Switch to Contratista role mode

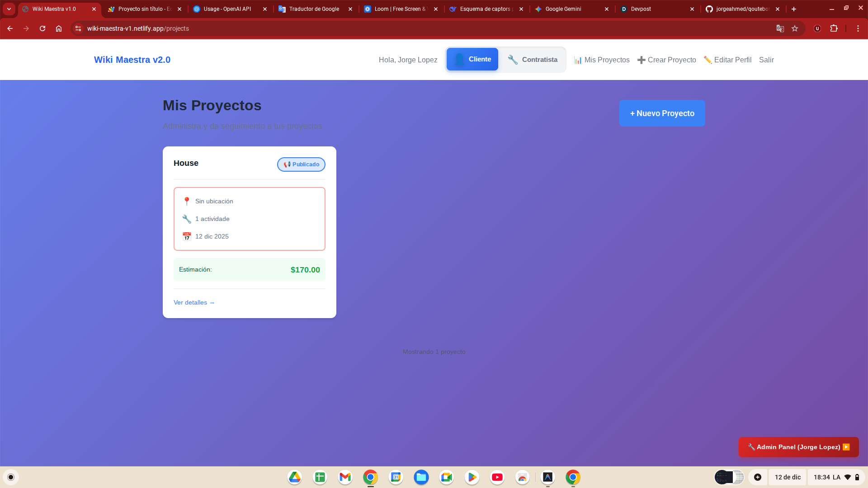pos(532,60)
